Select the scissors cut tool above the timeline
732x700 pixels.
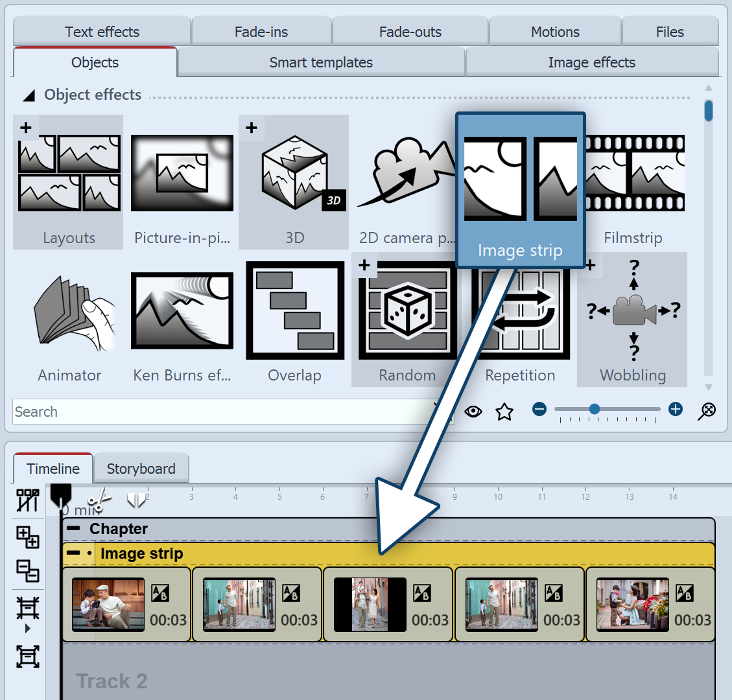[x=99, y=501]
